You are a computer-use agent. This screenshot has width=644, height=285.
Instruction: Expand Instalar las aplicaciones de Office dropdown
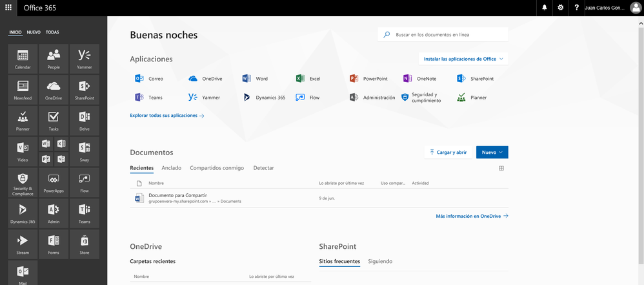463,59
